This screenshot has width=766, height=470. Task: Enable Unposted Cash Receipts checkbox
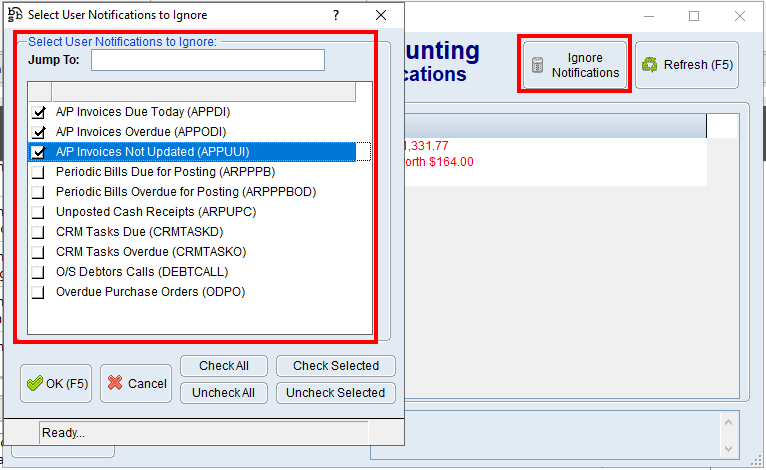point(39,212)
